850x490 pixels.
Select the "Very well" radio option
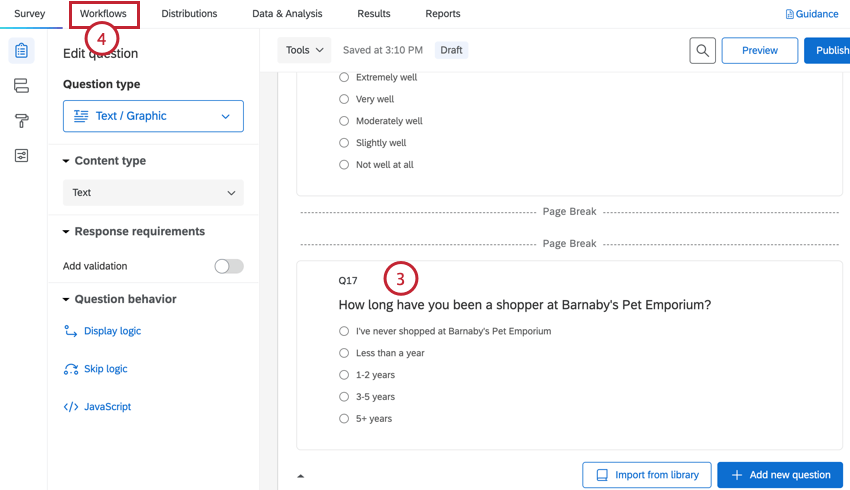click(344, 99)
